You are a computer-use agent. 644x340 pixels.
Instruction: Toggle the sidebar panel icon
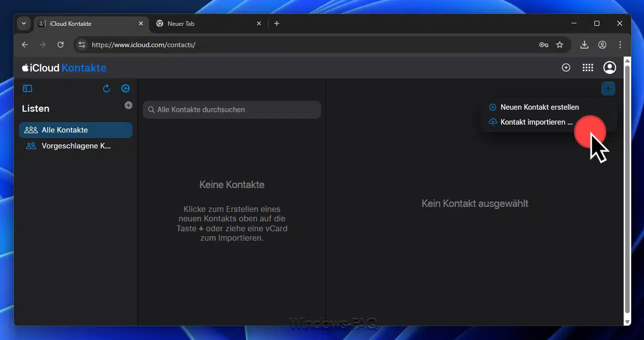28,88
